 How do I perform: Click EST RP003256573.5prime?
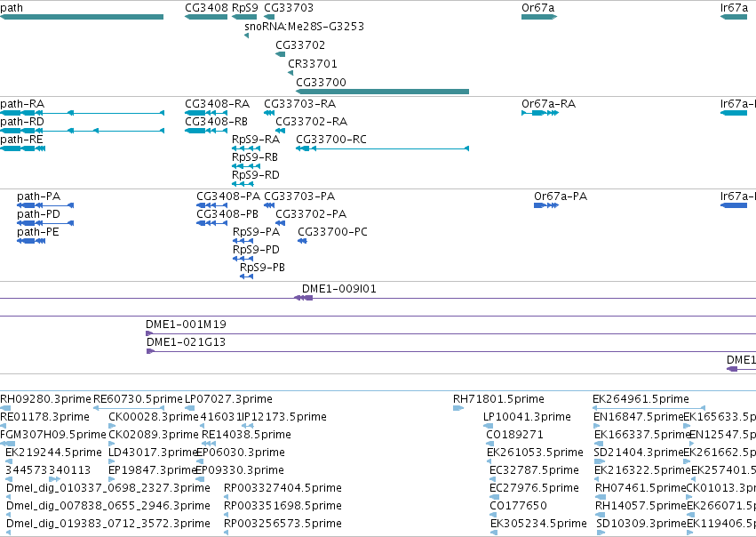(x=283, y=524)
